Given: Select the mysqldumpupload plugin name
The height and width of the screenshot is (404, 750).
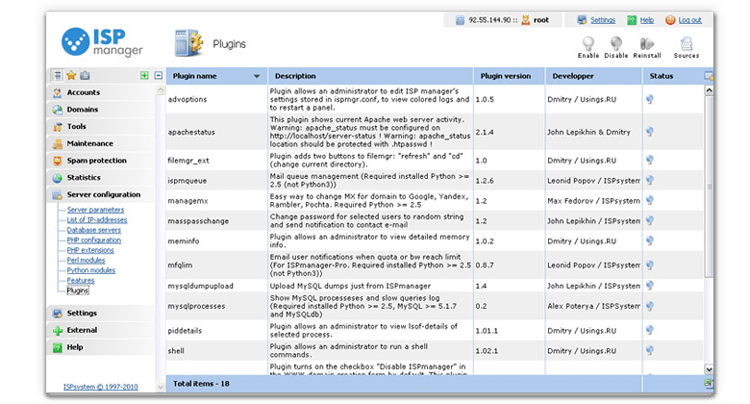Looking at the screenshot, I should click(200, 286).
